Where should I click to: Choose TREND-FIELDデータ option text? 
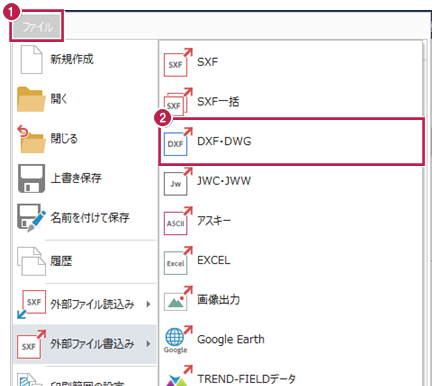(246, 379)
